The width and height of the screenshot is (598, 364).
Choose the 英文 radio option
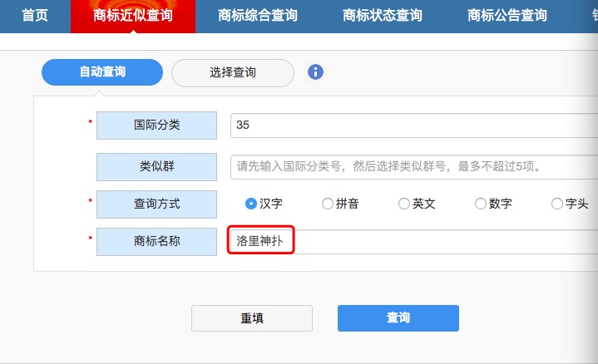point(403,204)
